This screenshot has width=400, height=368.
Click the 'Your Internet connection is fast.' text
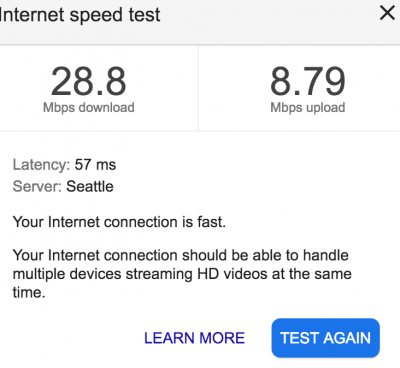tap(119, 222)
